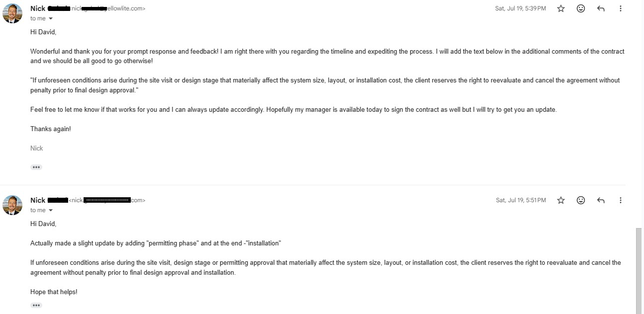The width and height of the screenshot is (644, 314).
Task: Show trimmed content in second email
Action: click(36, 305)
